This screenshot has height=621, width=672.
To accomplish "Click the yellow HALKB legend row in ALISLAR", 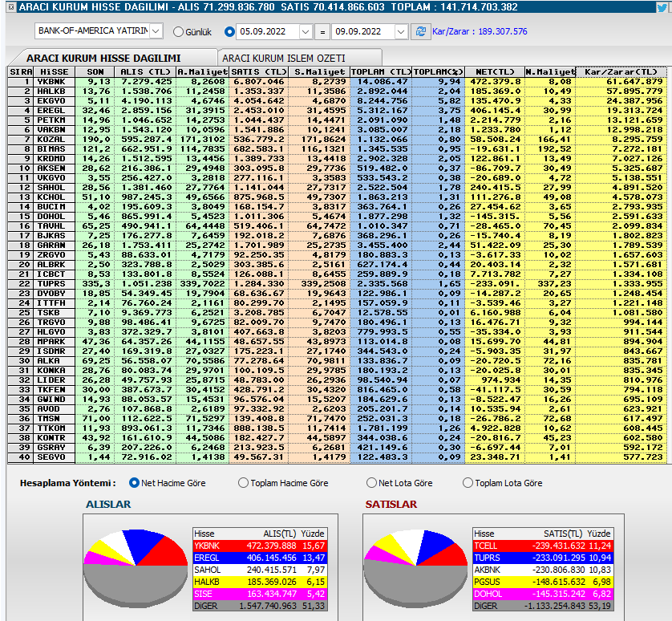I will (260, 582).
